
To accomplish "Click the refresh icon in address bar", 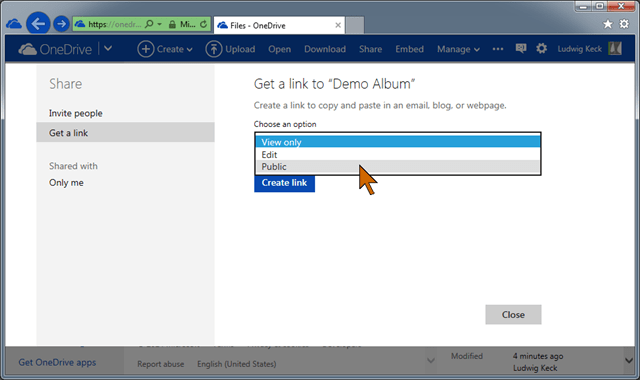I will [203, 24].
